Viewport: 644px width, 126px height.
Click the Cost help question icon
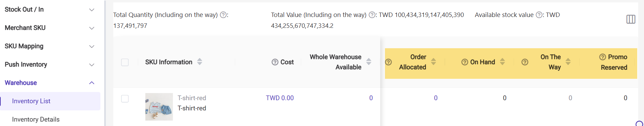click(275, 62)
